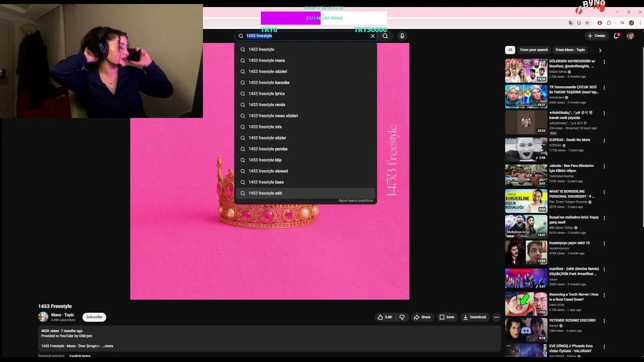
Task: Choose suggestion 1453 freestyle slowed
Action: pos(305,171)
